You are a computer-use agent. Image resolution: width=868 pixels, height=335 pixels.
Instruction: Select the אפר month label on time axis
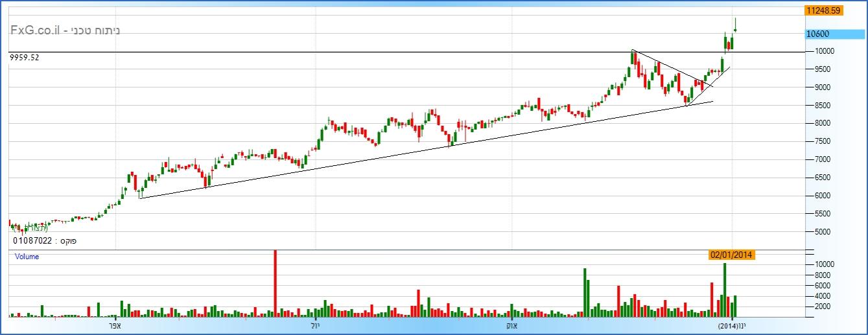click(115, 325)
